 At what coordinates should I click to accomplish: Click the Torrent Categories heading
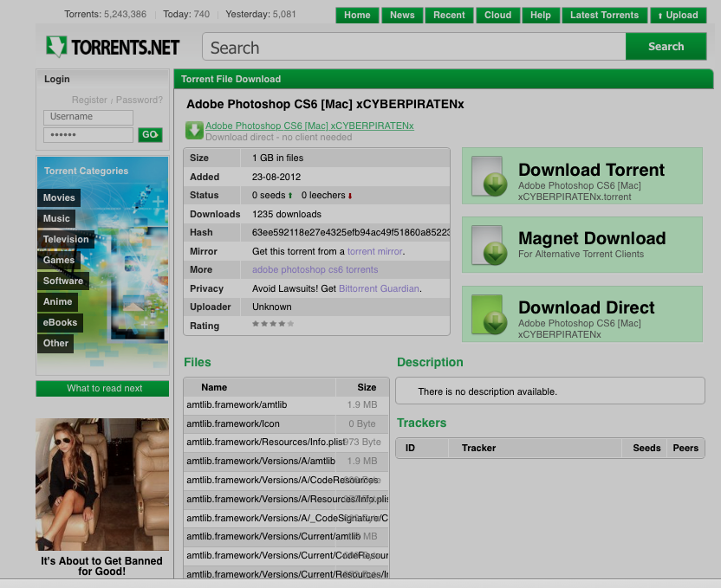pos(86,171)
